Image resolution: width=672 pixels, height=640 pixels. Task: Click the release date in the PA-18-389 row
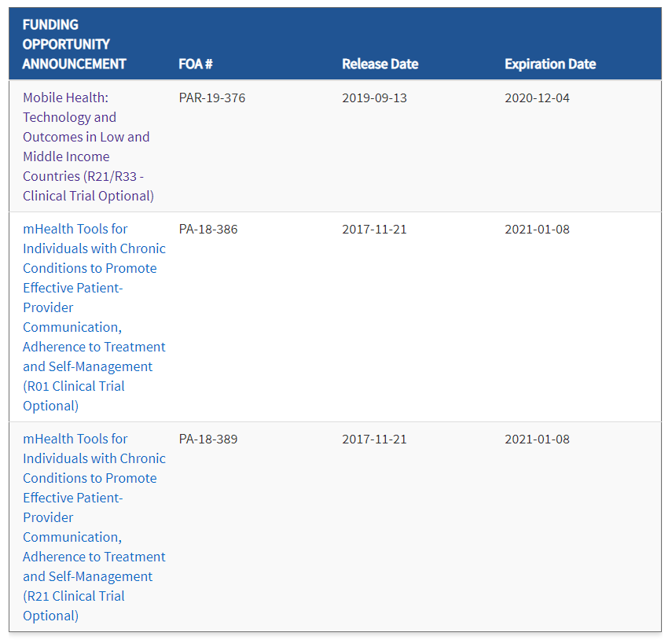pos(374,440)
